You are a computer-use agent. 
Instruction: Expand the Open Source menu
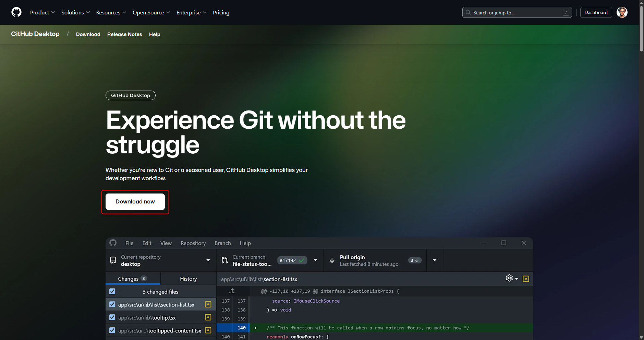coord(151,12)
